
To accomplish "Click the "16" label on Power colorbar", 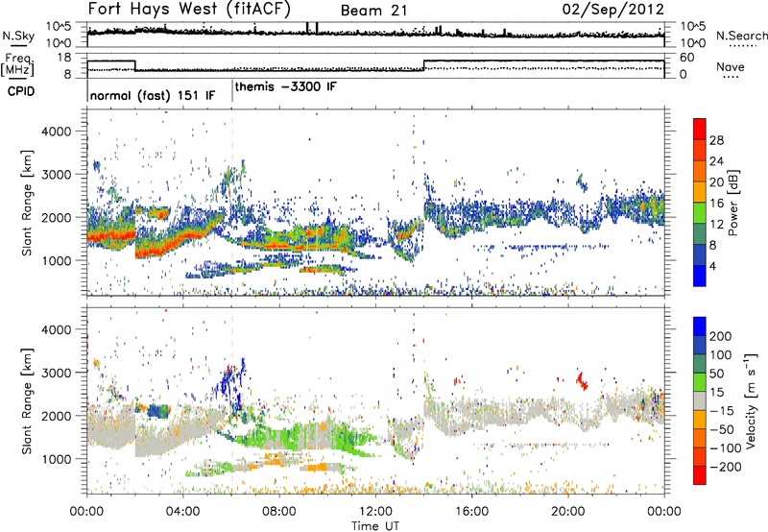I will click(716, 204).
